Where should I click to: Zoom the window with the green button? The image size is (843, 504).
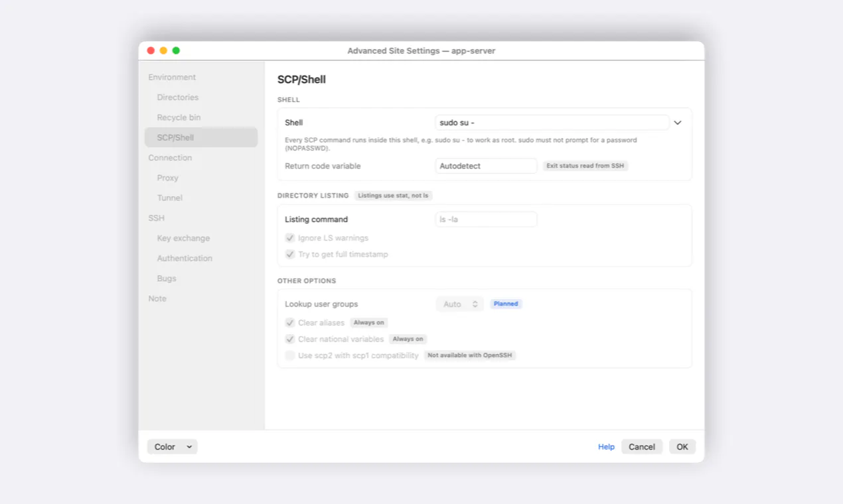coord(176,50)
